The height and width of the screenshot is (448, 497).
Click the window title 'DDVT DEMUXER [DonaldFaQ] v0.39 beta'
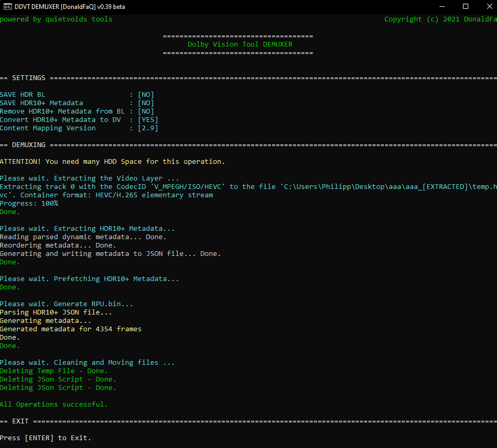[70, 7]
